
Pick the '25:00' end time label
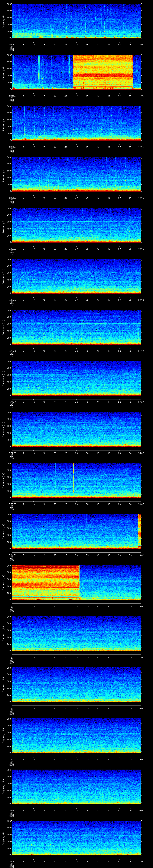click(141, 555)
